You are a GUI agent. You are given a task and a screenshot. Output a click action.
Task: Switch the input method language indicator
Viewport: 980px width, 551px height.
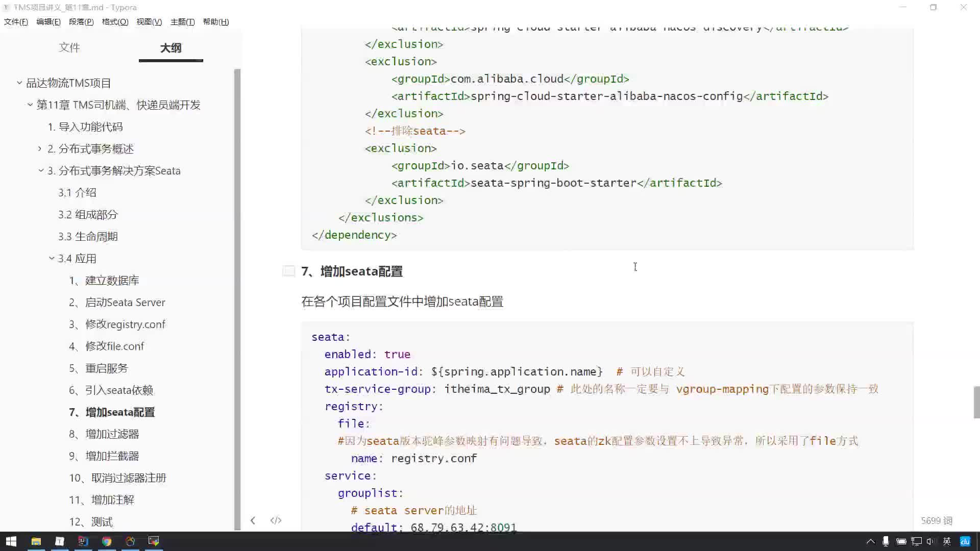(947, 541)
